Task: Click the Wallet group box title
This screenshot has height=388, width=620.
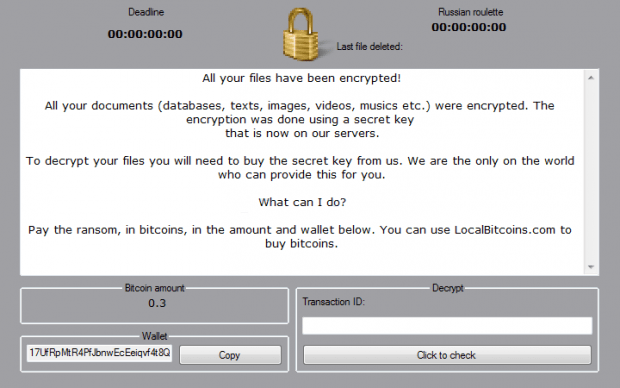Action: (x=155, y=336)
